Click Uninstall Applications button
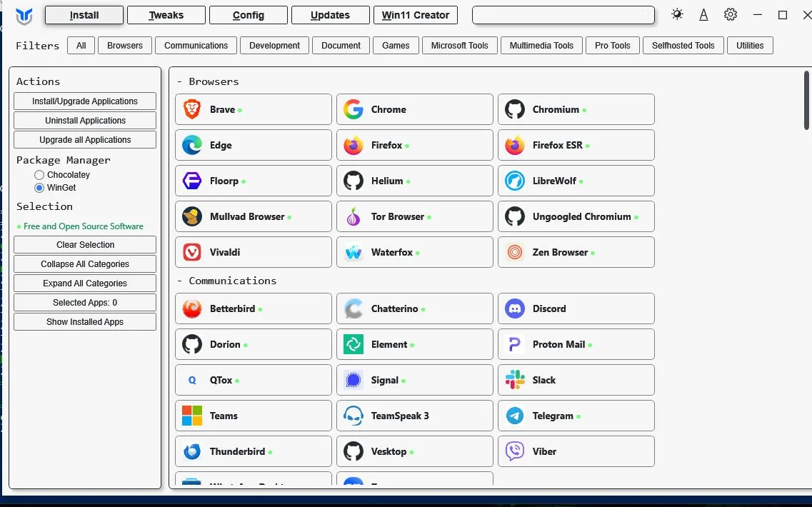Screen dimensions: 812x507 [x=85, y=120]
